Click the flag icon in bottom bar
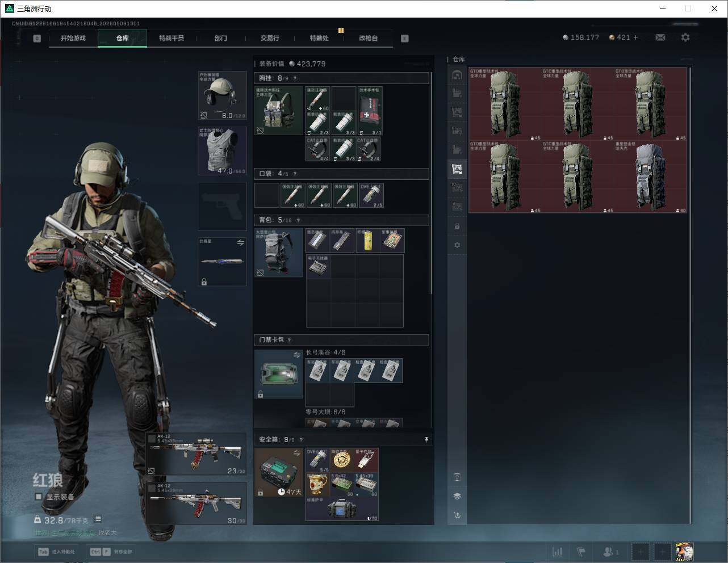The height and width of the screenshot is (563, 728). point(581,552)
